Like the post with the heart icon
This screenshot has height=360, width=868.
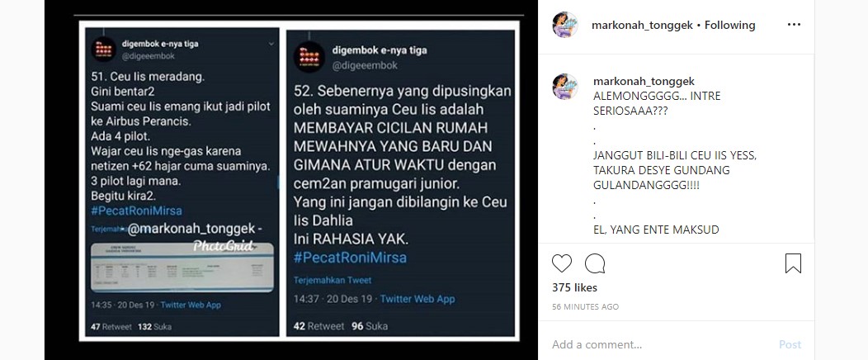[x=561, y=263]
